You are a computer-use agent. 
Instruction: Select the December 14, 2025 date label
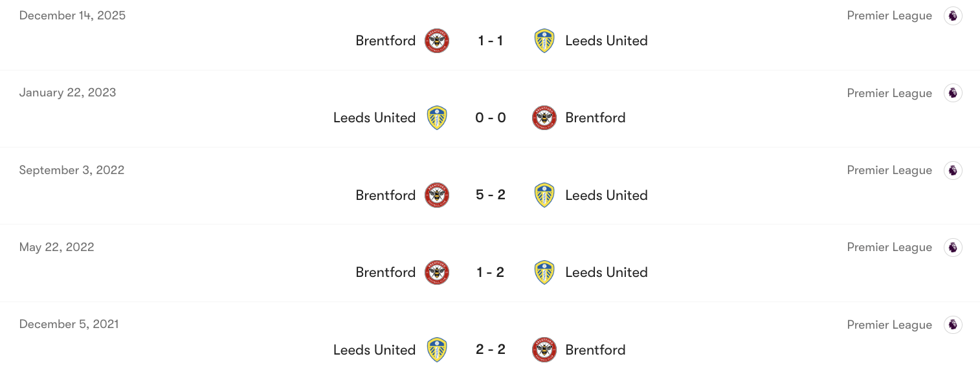[x=72, y=15]
